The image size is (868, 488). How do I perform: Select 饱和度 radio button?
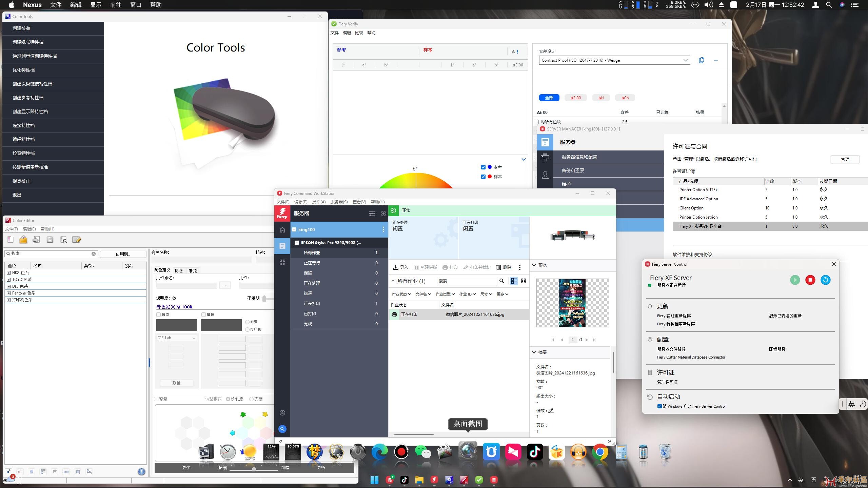pyautogui.click(x=228, y=399)
